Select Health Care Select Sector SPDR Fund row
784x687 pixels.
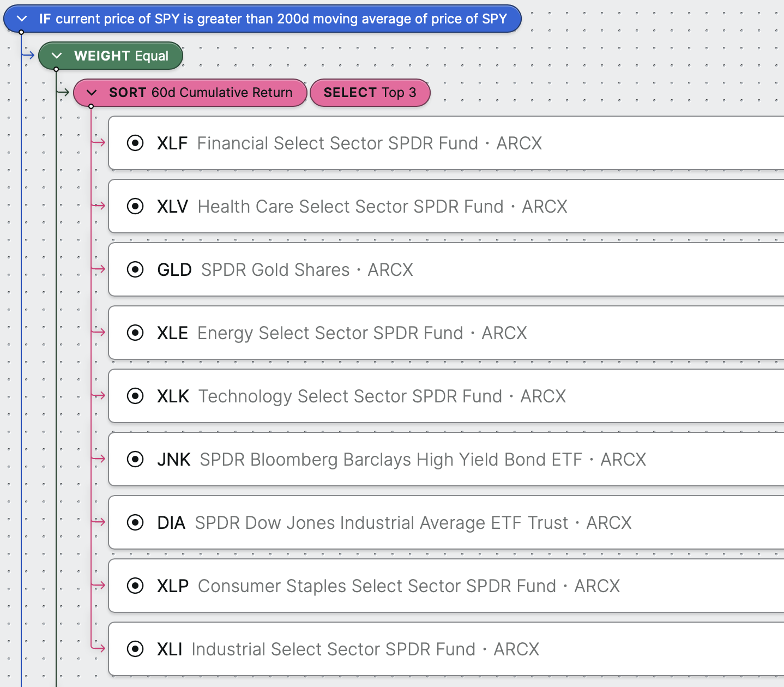pos(447,207)
